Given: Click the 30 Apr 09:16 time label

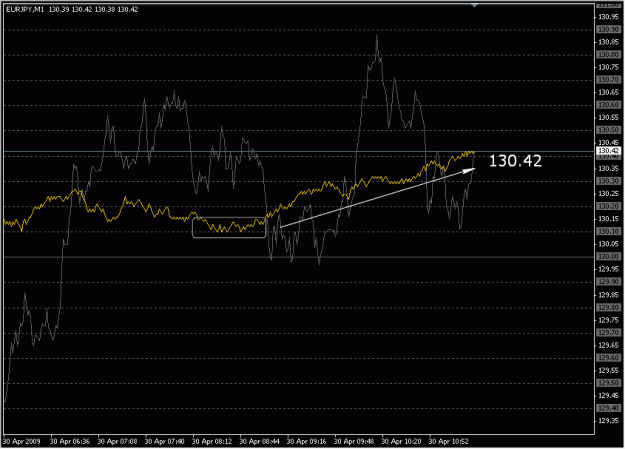Looking at the screenshot, I should [x=307, y=441].
